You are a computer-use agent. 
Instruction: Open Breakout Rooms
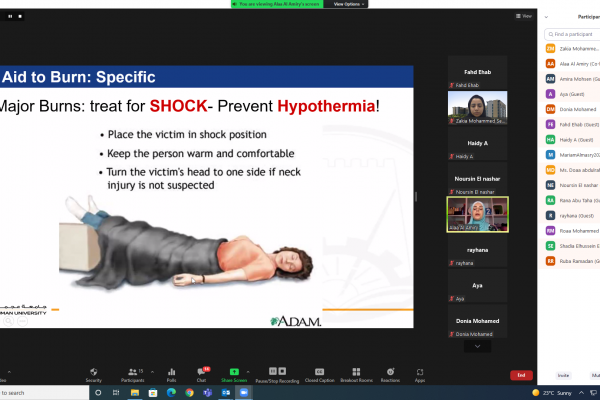click(356, 373)
